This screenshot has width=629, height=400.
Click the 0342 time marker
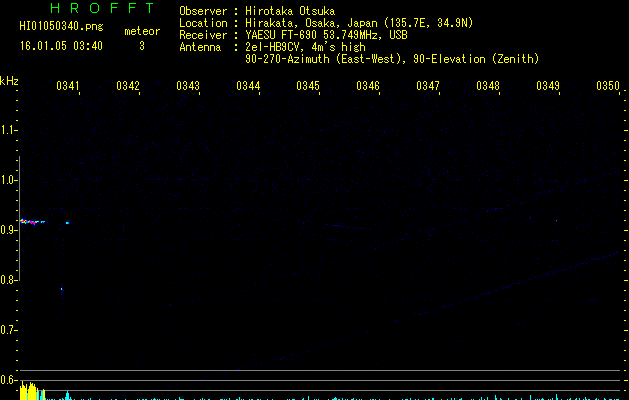[128, 86]
